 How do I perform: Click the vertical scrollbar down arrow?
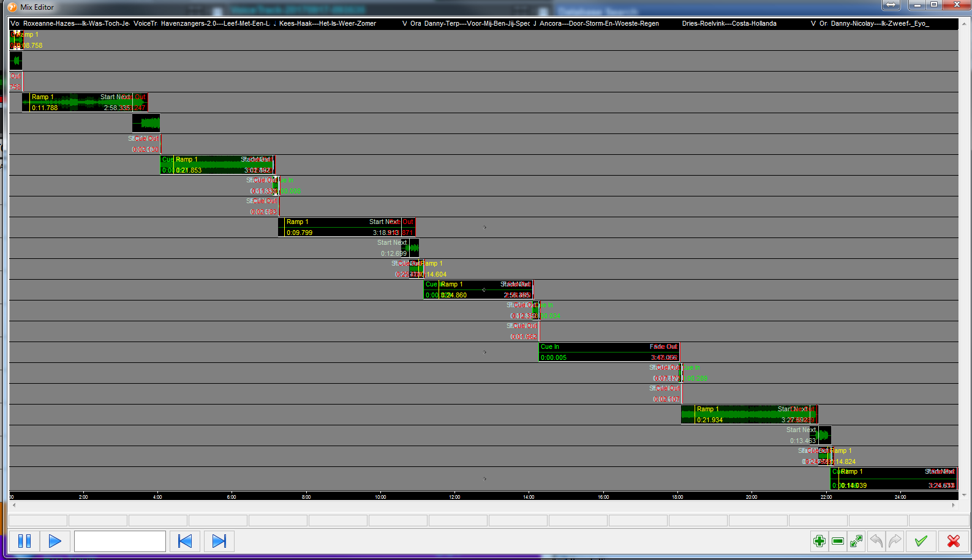964,495
